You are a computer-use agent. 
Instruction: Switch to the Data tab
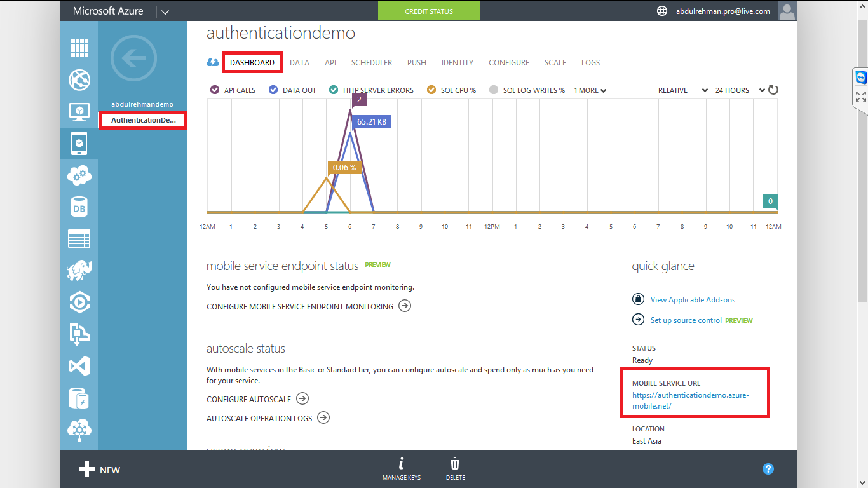[x=299, y=63]
